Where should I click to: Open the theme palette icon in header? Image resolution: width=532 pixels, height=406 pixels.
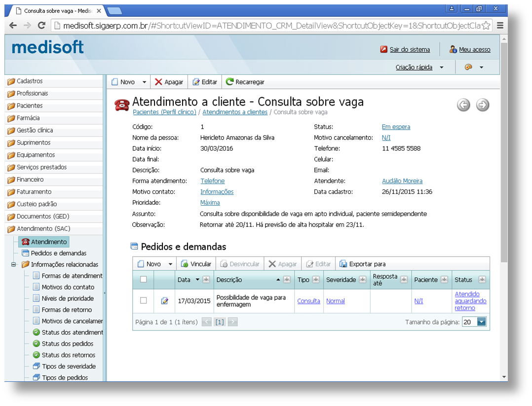coord(469,67)
